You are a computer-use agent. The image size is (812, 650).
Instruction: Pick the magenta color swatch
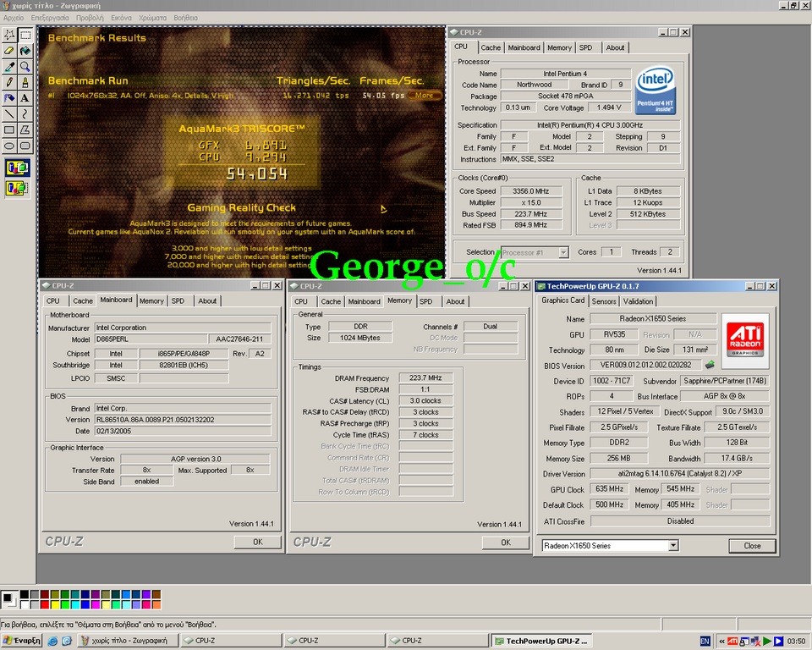[x=96, y=604]
